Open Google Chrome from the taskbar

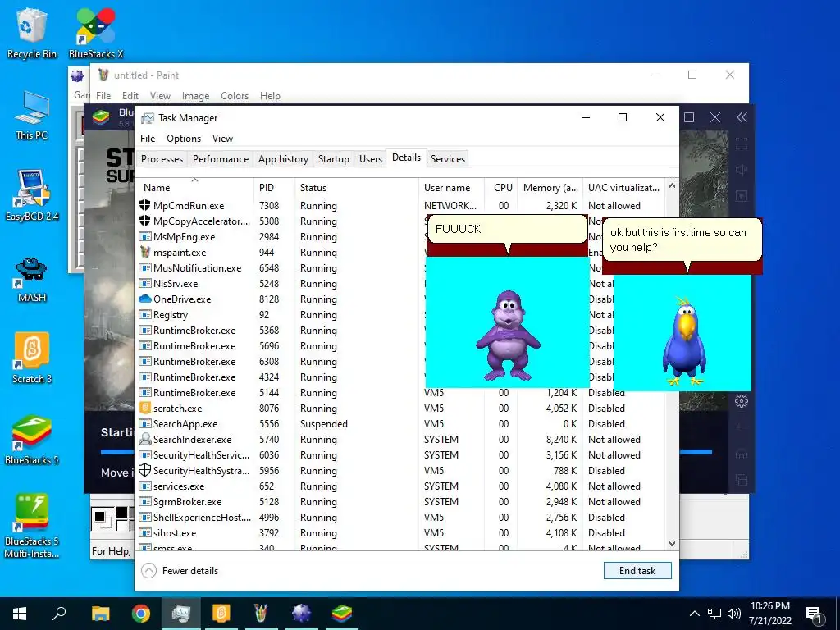click(141, 614)
